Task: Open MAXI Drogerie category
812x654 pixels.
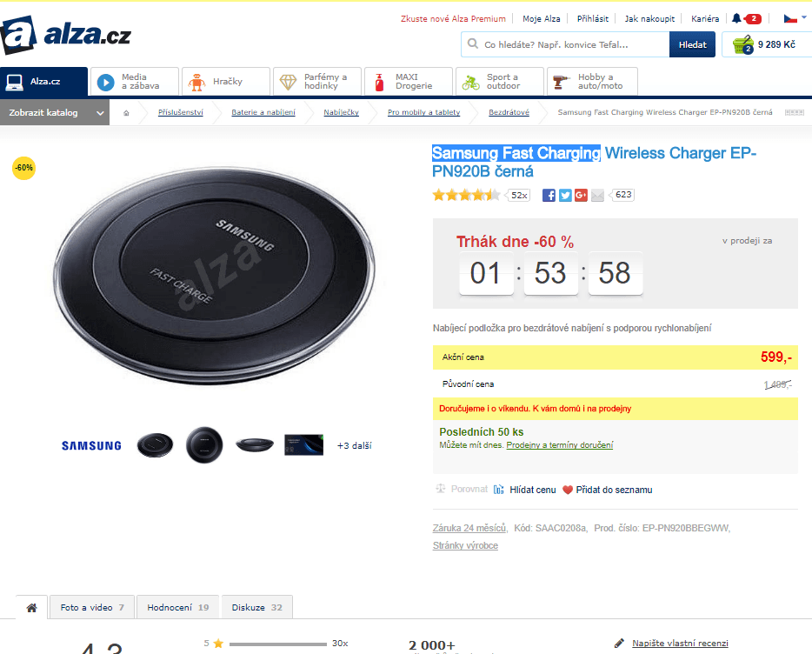Action: click(408, 82)
